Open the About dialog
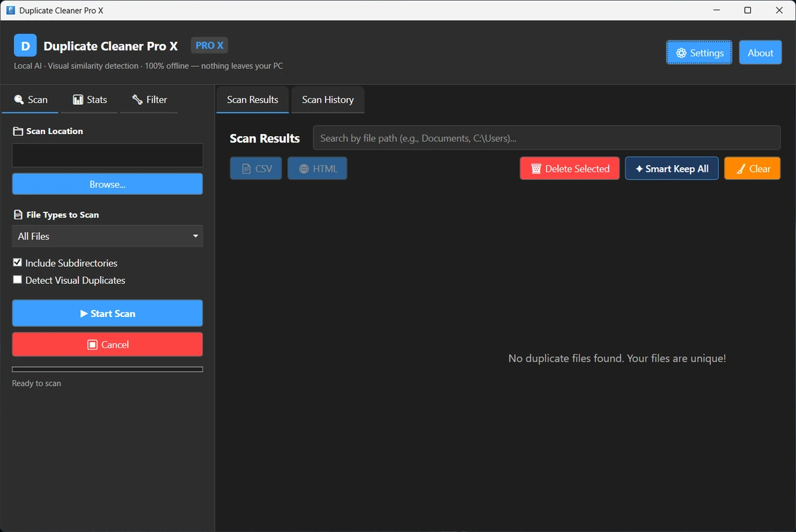The height and width of the screenshot is (532, 796). click(x=760, y=52)
